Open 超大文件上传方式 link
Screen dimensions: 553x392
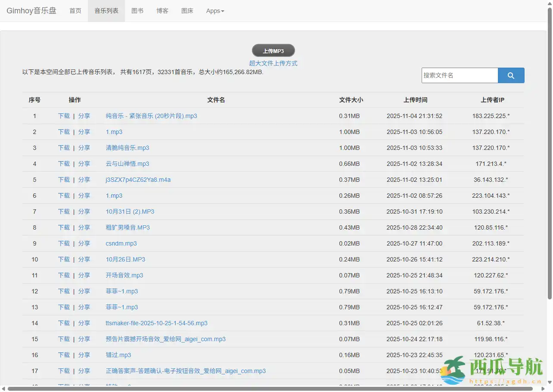coord(273,63)
